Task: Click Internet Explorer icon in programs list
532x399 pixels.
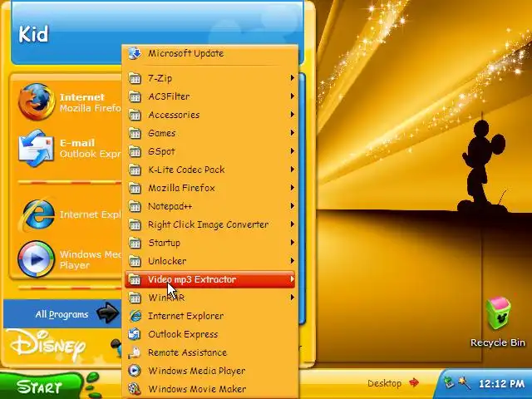Action: tap(135, 316)
